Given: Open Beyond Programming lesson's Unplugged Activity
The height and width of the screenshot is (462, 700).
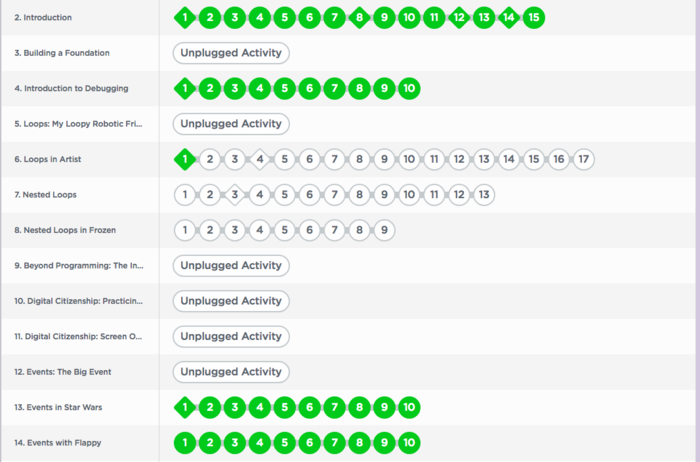Looking at the screenshot, I should coord(231,265).
